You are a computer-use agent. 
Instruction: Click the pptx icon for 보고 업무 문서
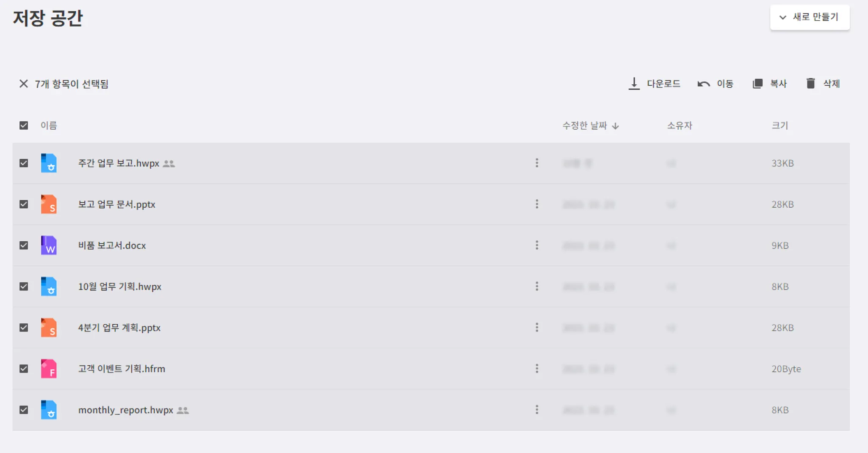49,204
